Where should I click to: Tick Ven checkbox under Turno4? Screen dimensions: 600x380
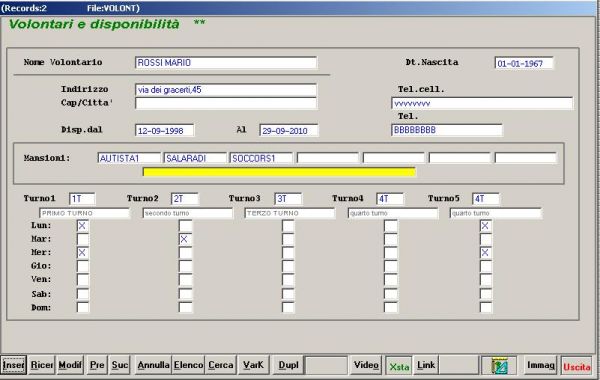pos(390,279)
